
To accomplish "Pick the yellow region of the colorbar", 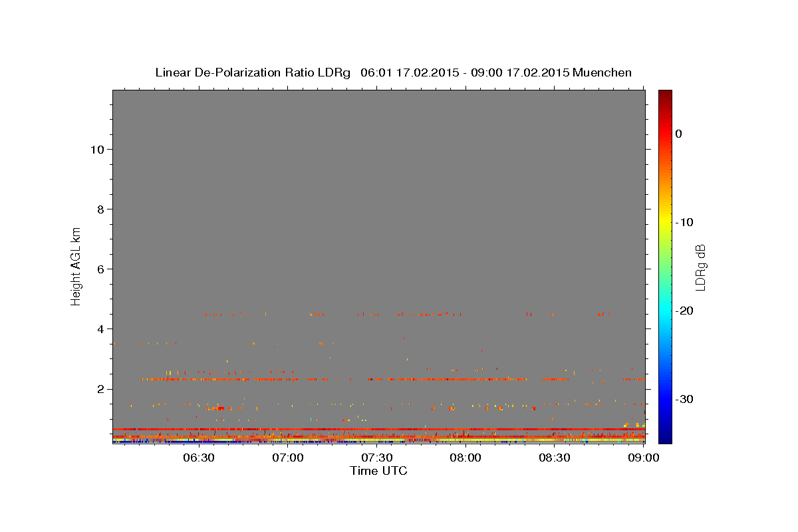I will click(665, 222).
